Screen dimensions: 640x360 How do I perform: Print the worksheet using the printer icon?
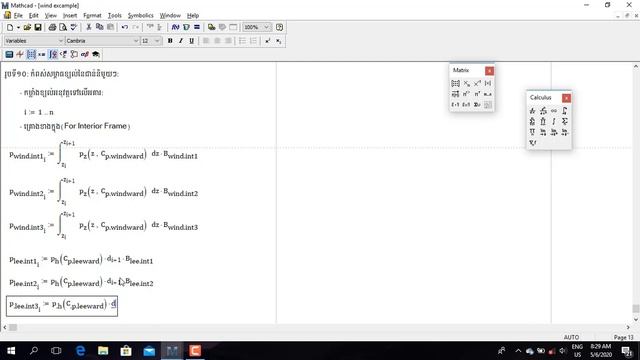52,27
